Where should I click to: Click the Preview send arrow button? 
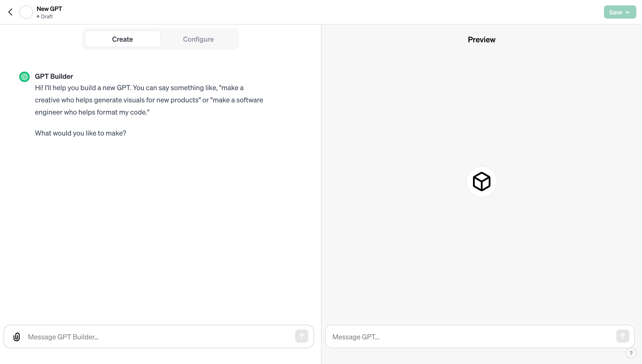point(623,336)
